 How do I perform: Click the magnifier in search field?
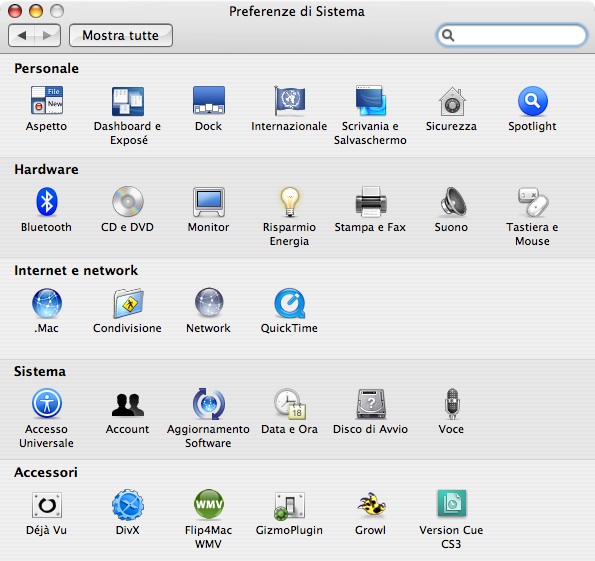pyautogui.click(x=448, y=35)
